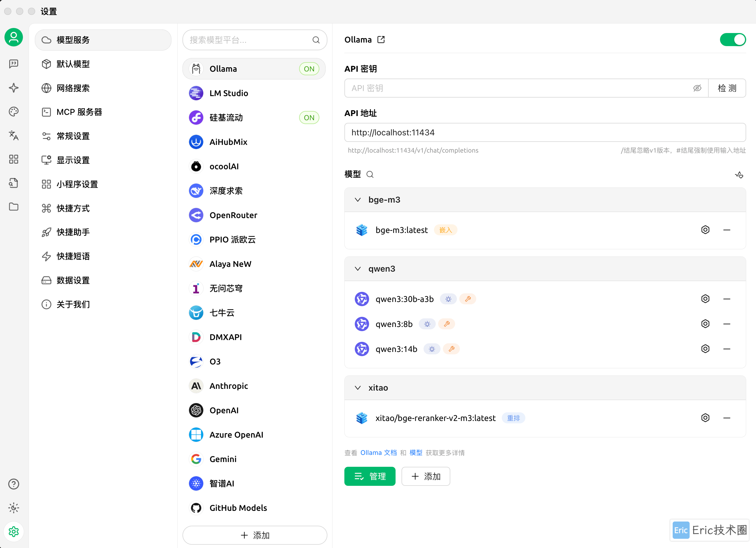Open settings for xitao/bge-reranker-v2-m3 model
The image size is (756, 548).
click(x=705, y=418)
